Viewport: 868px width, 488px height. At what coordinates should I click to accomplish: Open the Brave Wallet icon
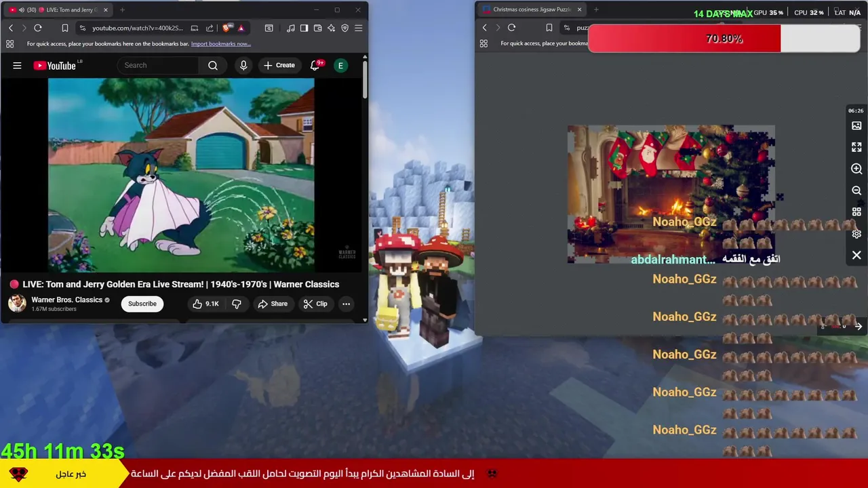tap(317, 28)
